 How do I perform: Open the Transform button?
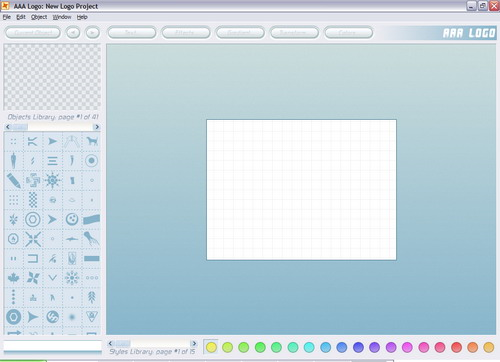(294, 33)
